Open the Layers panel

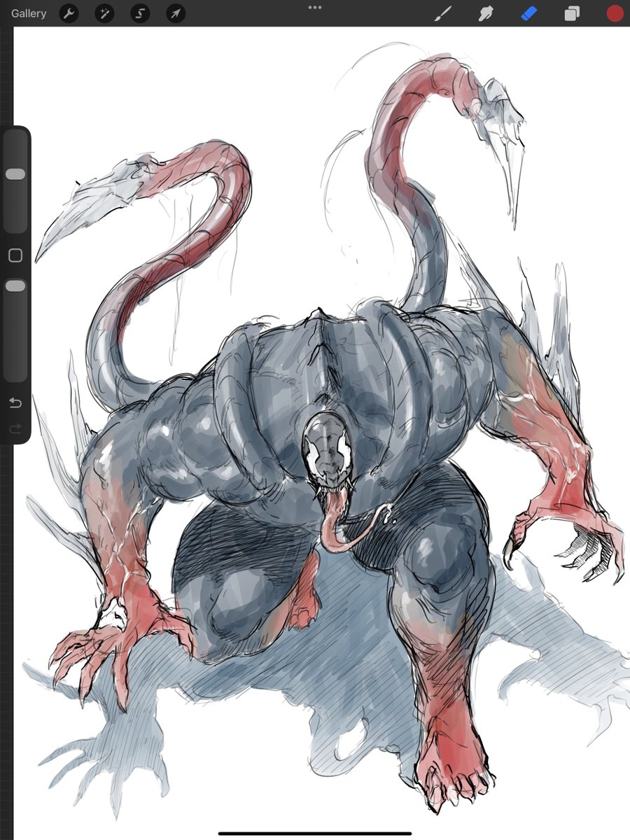click(572, 13)
